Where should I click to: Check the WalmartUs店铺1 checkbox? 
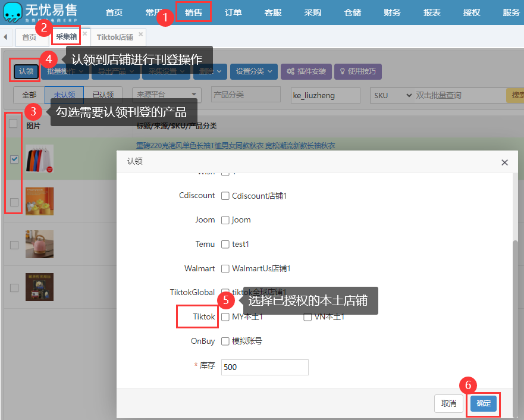point(225,269)
